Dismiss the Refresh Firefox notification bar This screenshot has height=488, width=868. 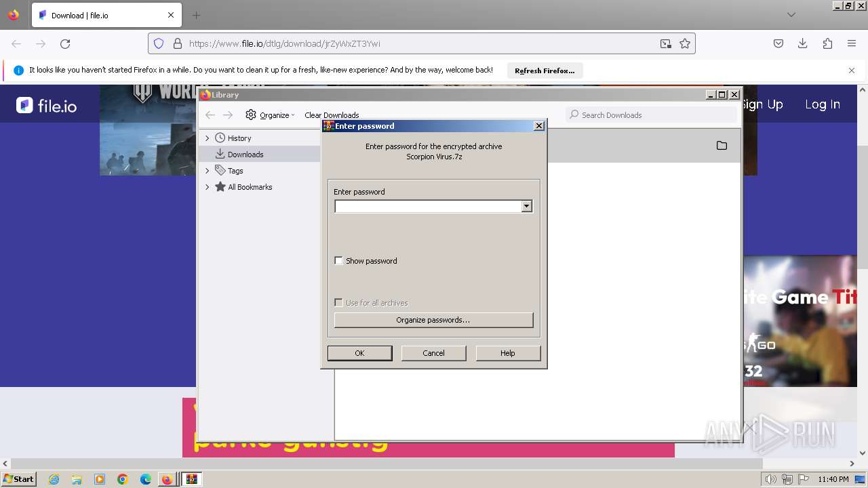852,70
